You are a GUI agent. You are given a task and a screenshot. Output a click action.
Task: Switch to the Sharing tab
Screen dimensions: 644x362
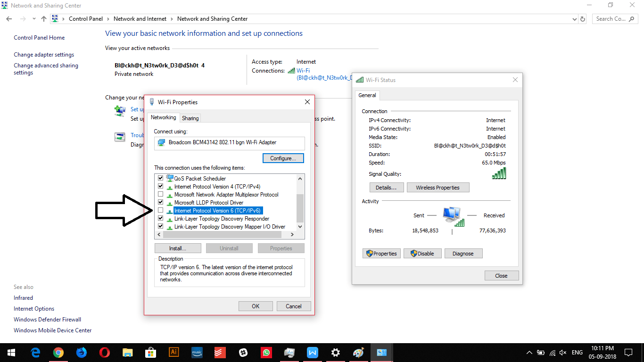(190, 118)
